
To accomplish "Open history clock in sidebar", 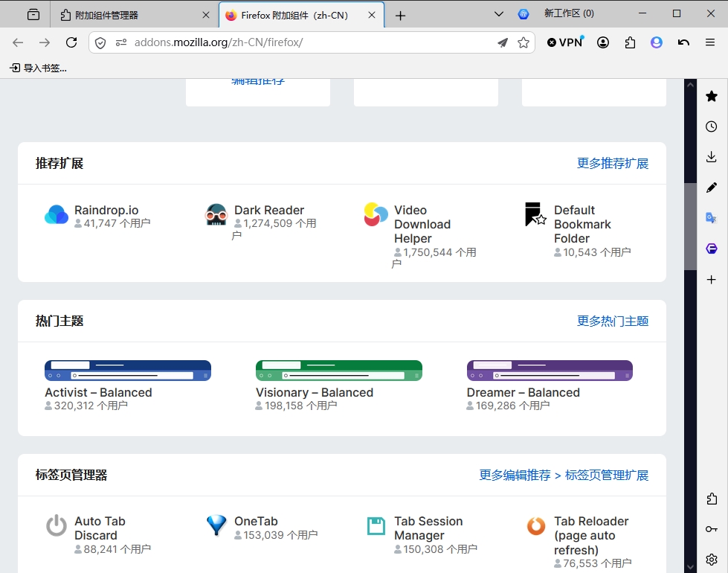I will coord(712,127).
